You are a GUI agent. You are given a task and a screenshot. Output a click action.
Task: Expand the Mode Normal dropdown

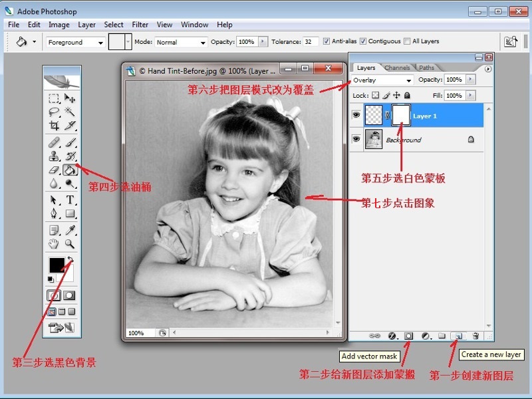pyautogui.click(x=181, y=42)
